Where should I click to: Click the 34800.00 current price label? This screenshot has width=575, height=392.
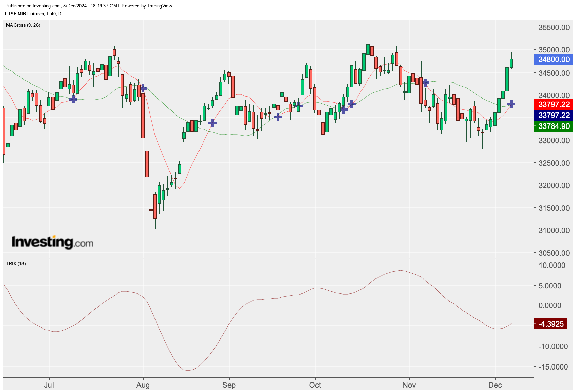[x=553, y=59]
